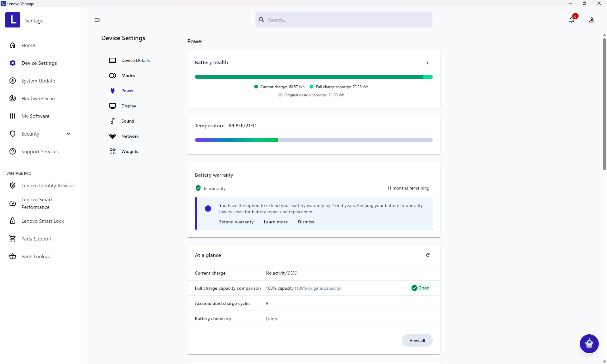Select the Modes settings tab

(128, 76)
